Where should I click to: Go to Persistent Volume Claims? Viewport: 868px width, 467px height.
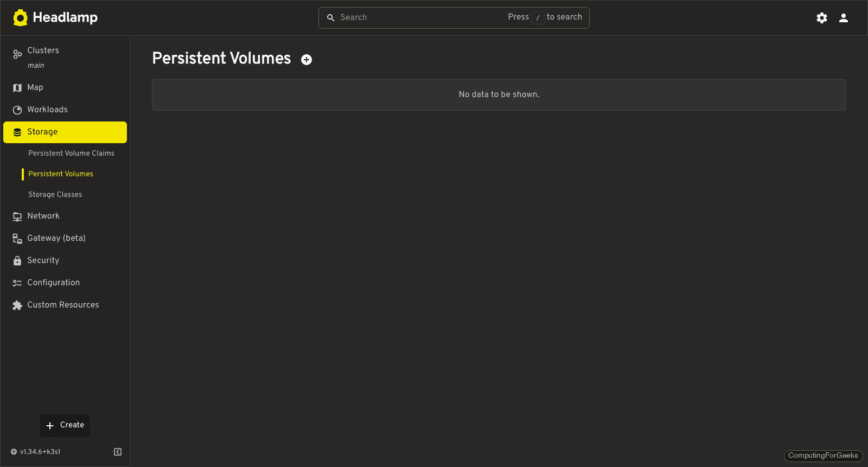coord(71,153)
